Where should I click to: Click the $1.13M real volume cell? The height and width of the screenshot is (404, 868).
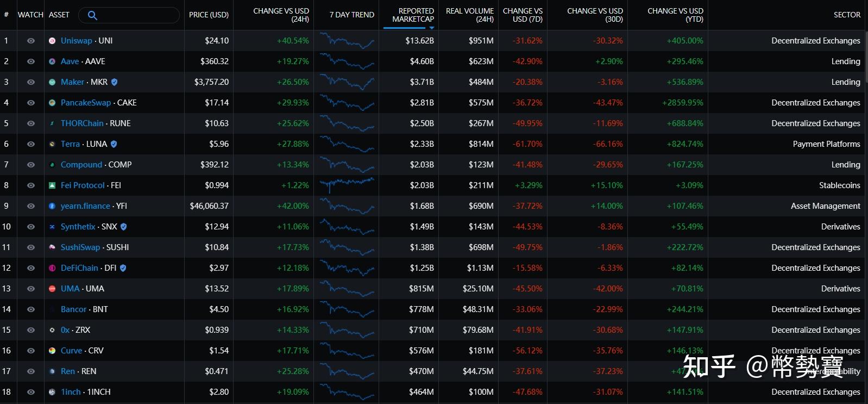(480, 268)
